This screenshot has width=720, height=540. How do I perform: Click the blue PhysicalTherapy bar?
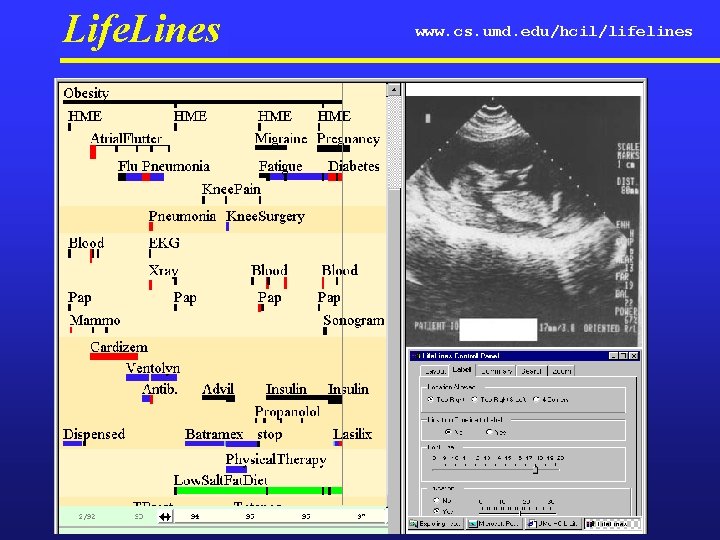236,469
